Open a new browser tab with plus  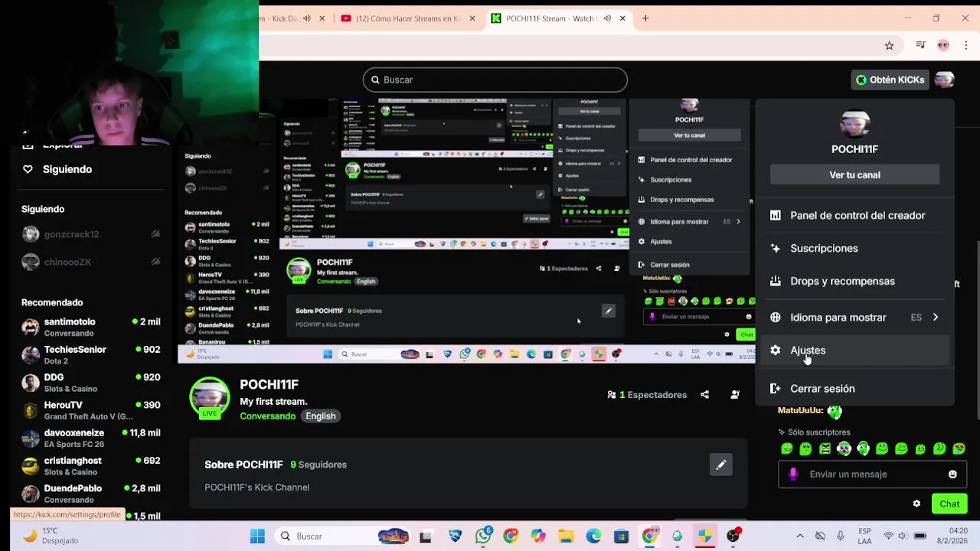tap(645, 18)
